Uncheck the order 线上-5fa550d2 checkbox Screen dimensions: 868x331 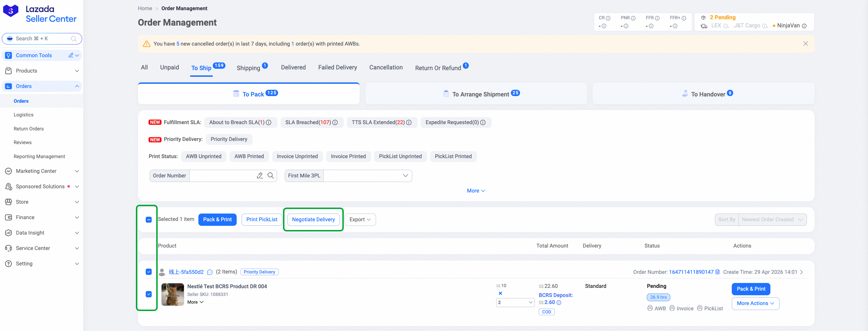[149, 272]
